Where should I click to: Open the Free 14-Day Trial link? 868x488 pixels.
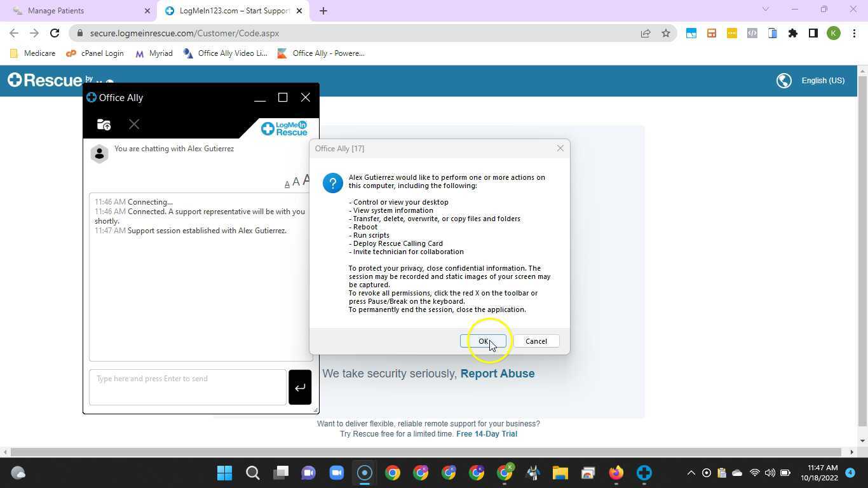(x=487, y=434)
